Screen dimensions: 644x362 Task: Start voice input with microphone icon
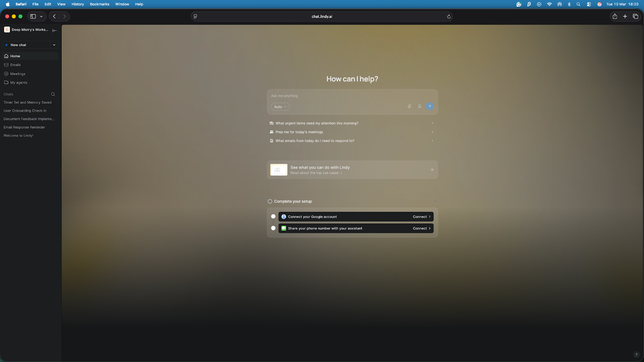coord(419,107)
